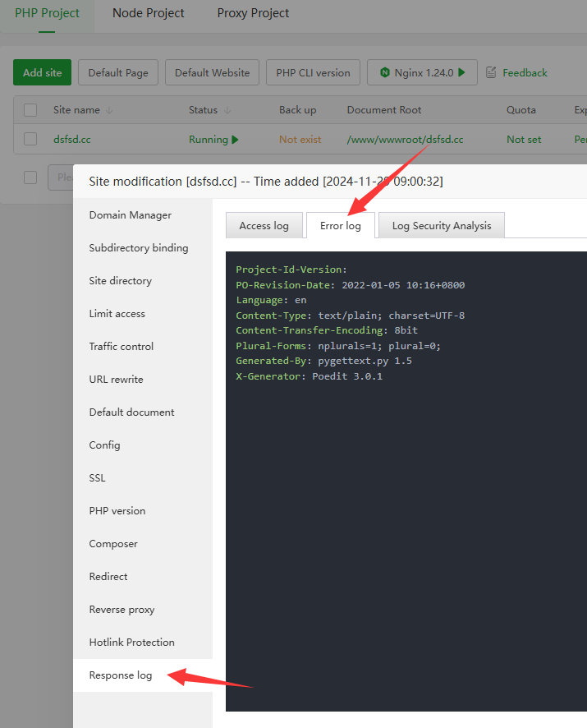Click the Nginx play arrow icon
Image resolution: width=587 pixels, height=728 pixels.
coord(462,72)
